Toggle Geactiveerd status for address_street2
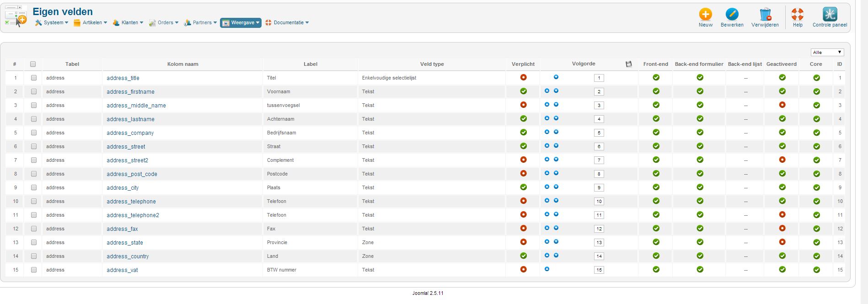Screen dimensions: 868x304 (782, 160)
